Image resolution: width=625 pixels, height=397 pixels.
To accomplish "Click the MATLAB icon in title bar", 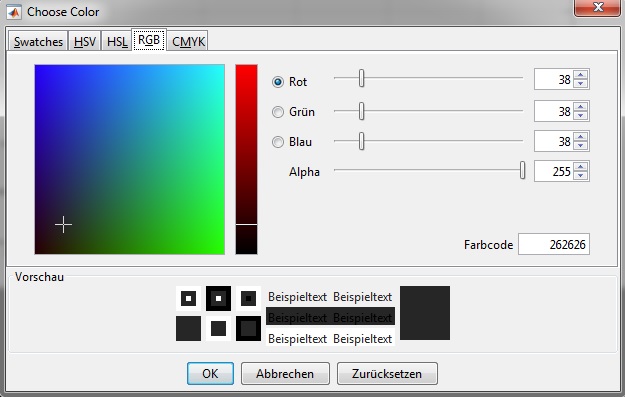I will [14, 12].
